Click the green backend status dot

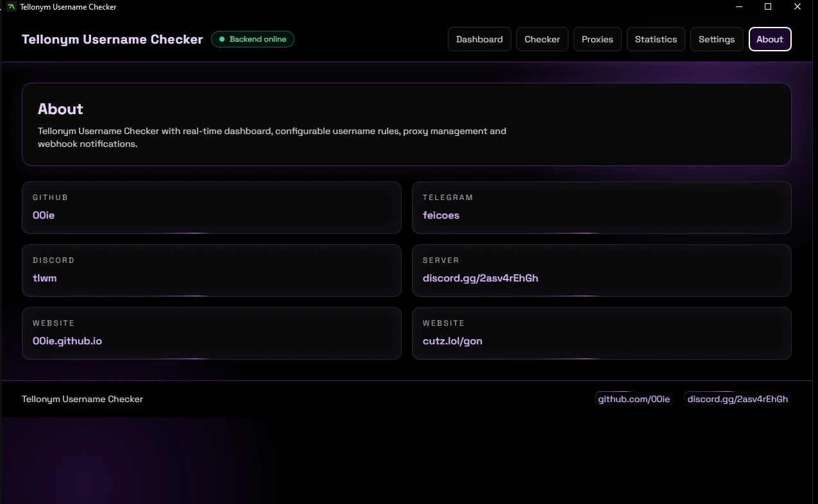pyautogui.click(x=222, y=39)
